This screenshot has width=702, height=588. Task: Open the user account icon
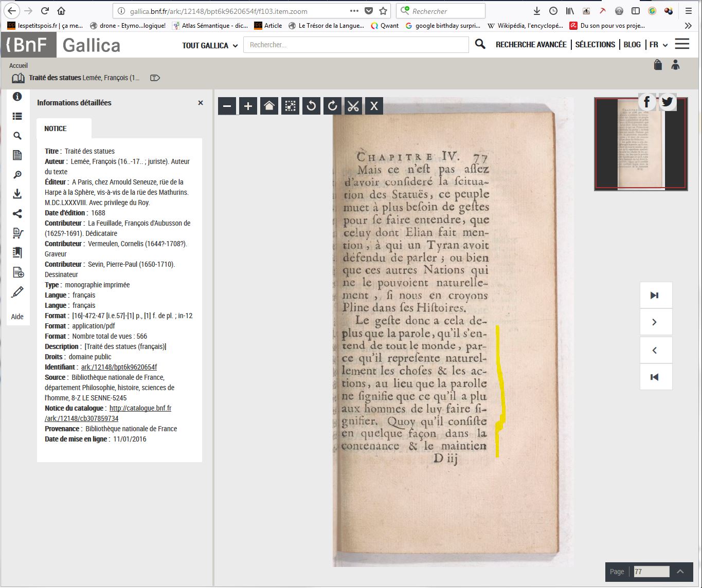(675, 65)
